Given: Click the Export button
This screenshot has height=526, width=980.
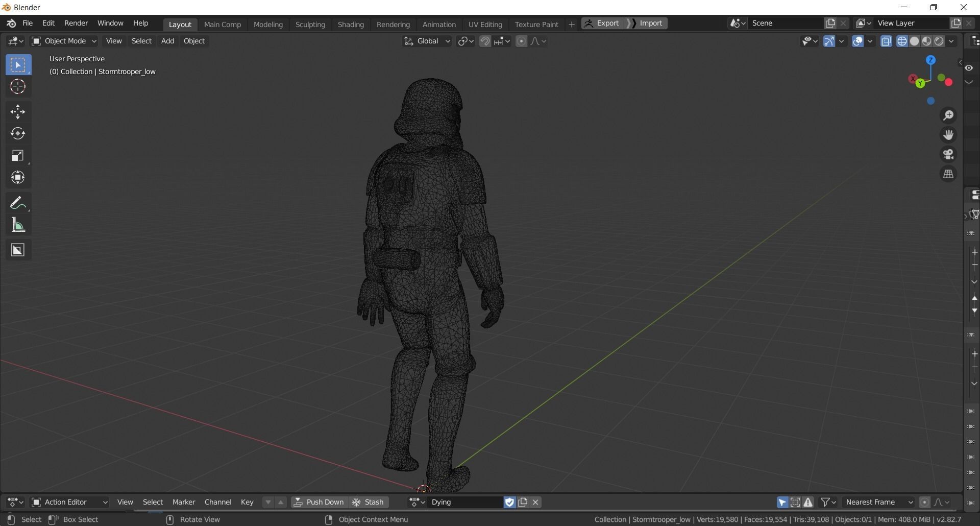Looking at the screenshot, I should pos(602,23).
